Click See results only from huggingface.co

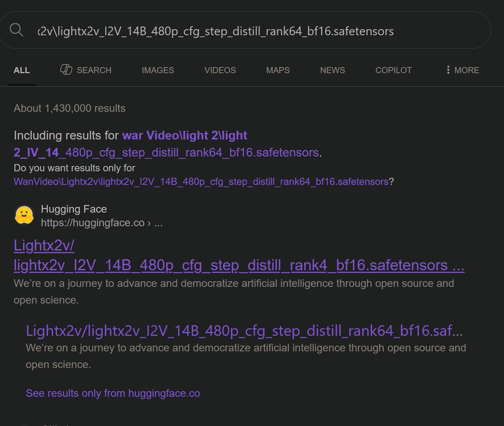[113, 393]
